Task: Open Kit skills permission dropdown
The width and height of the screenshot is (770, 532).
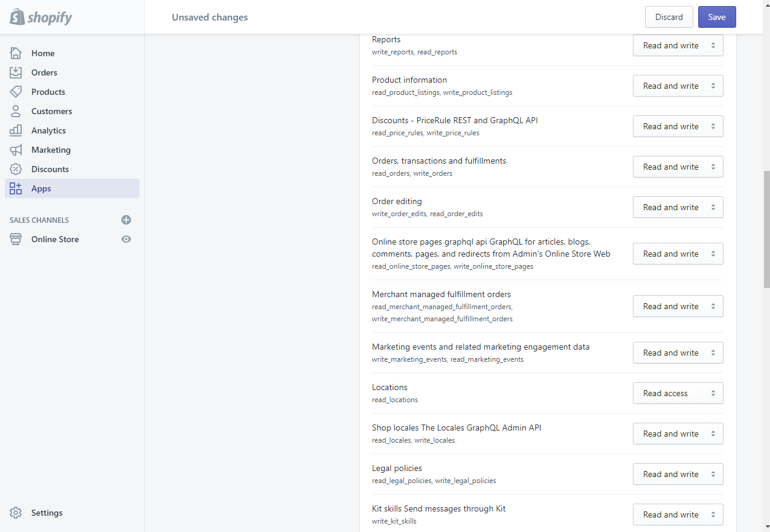Action: click(678, 514)
